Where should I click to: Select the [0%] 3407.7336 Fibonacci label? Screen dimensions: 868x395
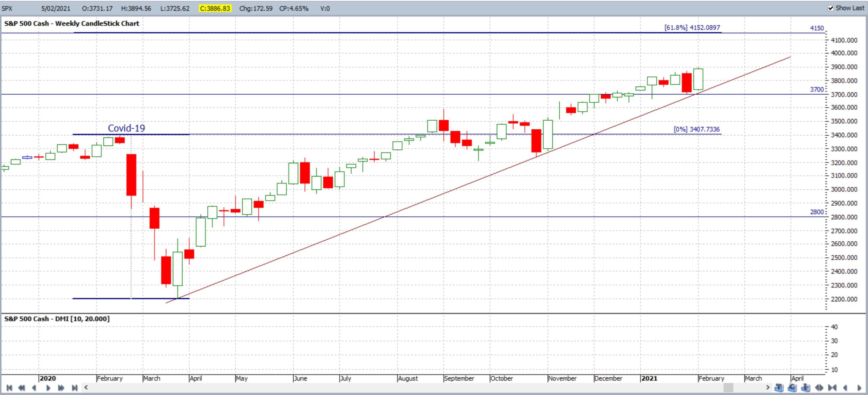697,129
